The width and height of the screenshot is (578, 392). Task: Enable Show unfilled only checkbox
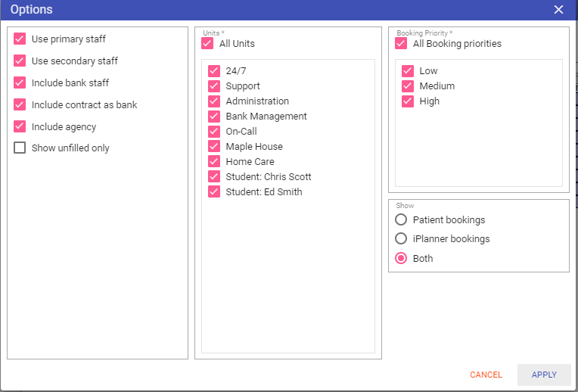click(20, 148)
